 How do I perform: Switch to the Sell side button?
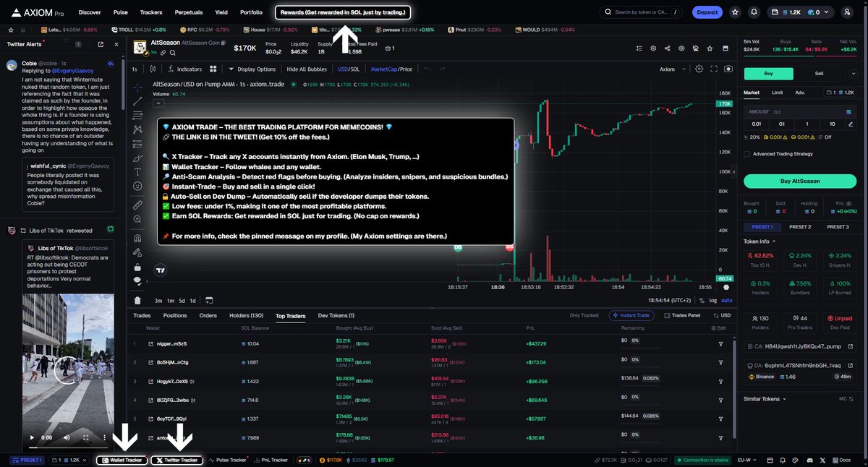[820, 73]
